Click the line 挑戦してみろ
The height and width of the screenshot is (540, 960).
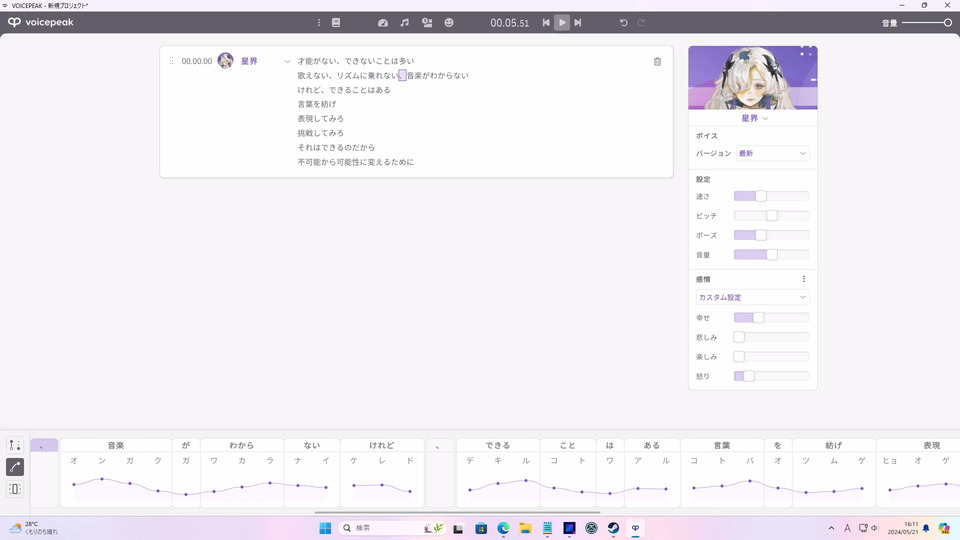[x=321, y=133]
